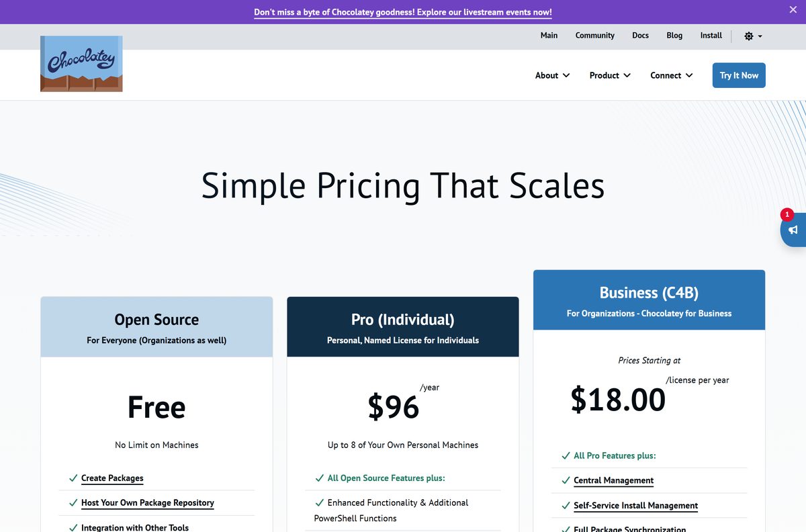Expand the Product dropdown menu

click(x=610, y=75)
